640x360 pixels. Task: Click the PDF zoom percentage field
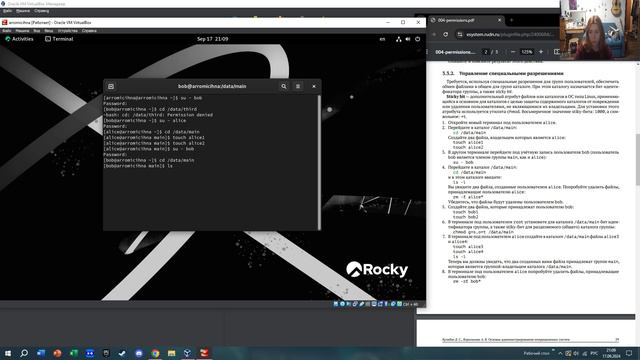[527, 52]
